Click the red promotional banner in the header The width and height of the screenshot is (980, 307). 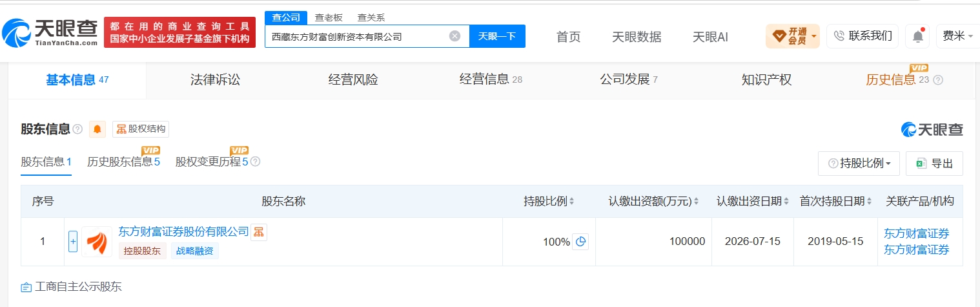[x=179, y=32]
